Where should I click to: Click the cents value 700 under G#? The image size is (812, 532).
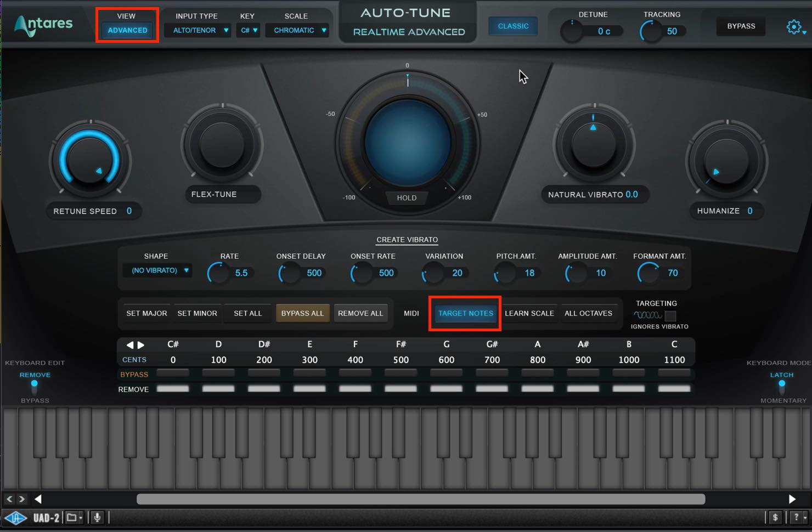point(492,360)
